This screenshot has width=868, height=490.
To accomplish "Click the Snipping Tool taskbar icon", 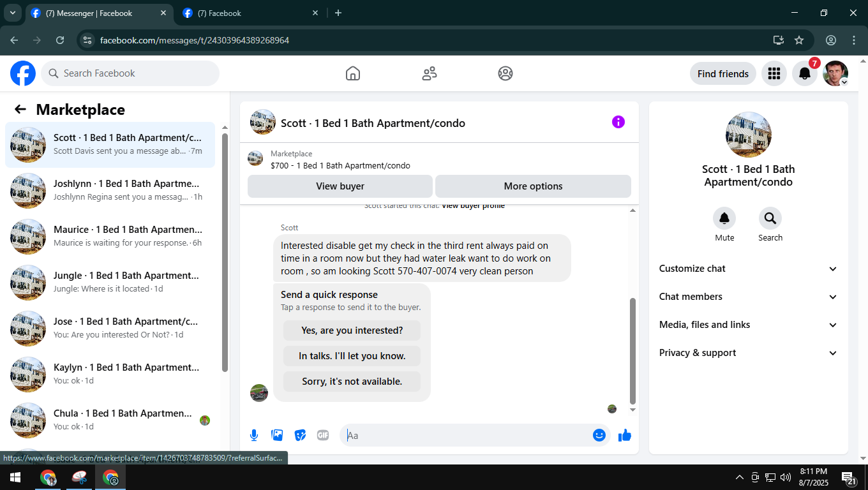I will [x=79, y=477].
